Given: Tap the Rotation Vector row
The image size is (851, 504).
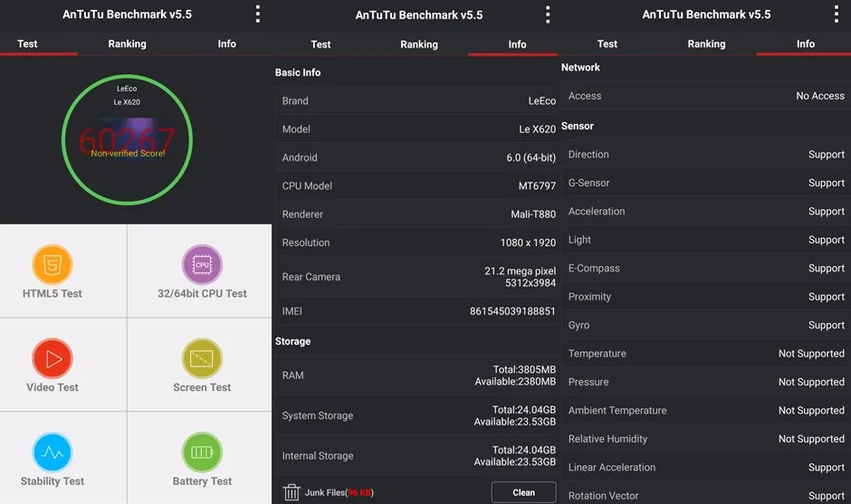Looking at the screenshot, I should [x=706, y=495].
